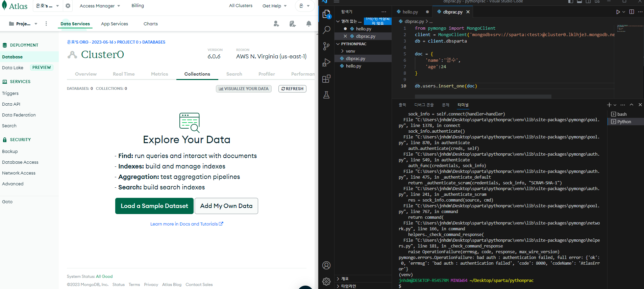
Task: Open the Extensions view in VS Code
Action: coord(326,79)
